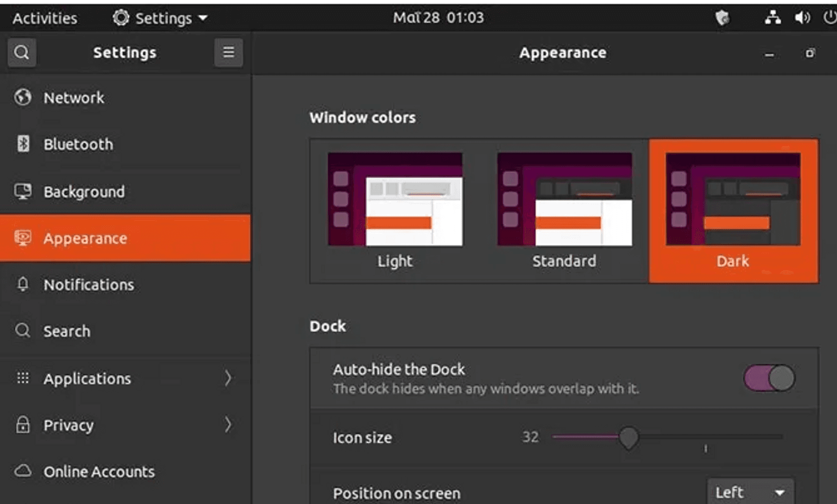Click the Network globe icon

(22, 98)
